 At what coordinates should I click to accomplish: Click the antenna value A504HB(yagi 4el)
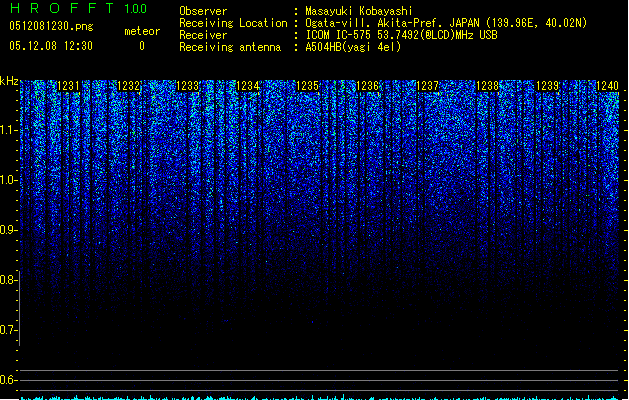[x=353, y=47]
